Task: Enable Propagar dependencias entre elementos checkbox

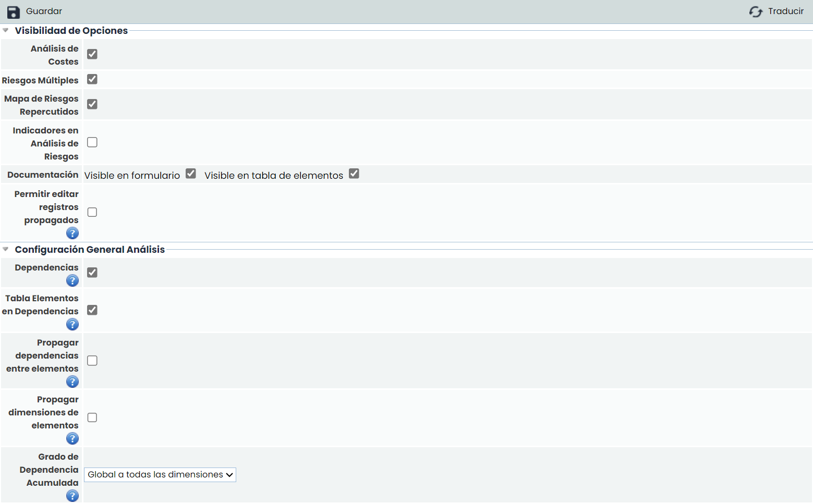Action: [x=92, y=361]
